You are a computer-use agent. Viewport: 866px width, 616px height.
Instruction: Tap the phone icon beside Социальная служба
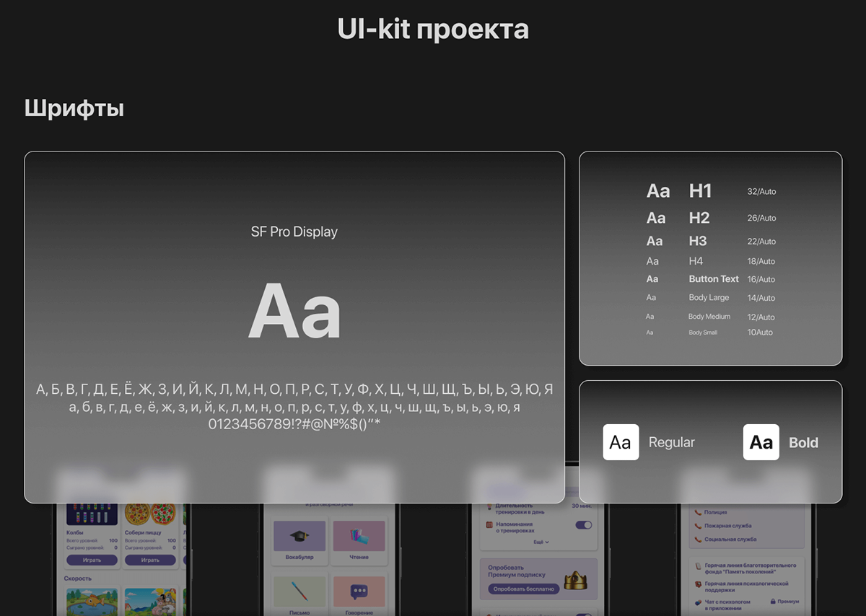(x=698, y=539)
